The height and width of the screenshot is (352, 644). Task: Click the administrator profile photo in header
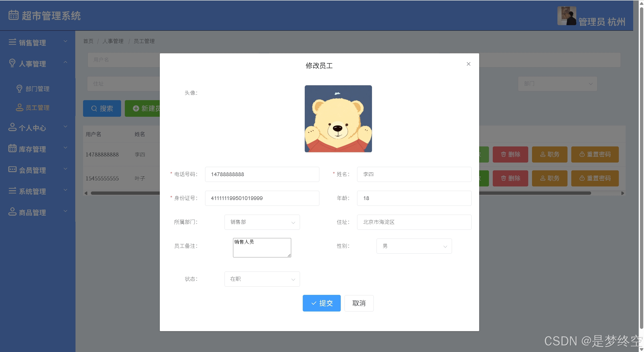pyautogui.click(x=566, y=16)
